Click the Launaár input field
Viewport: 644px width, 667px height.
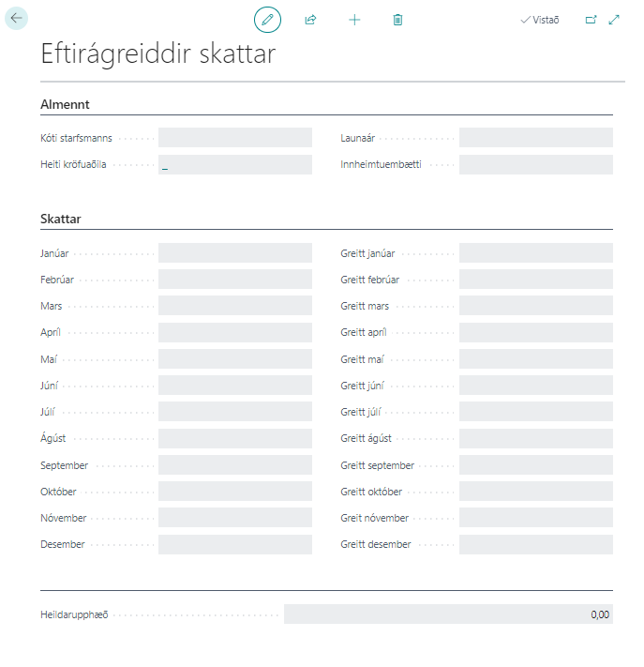[x=535, y=138]
